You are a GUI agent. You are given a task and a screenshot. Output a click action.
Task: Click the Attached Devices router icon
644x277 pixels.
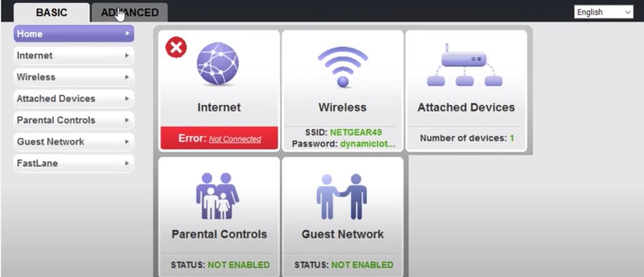click(464, 64)
